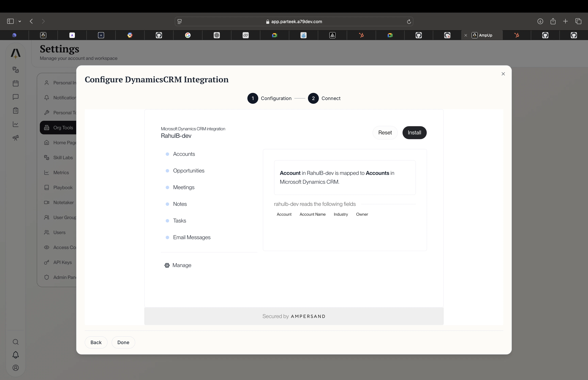Open the Skill Labs icon in left rail
The image size is (588, 380).
tap(15, 70)
